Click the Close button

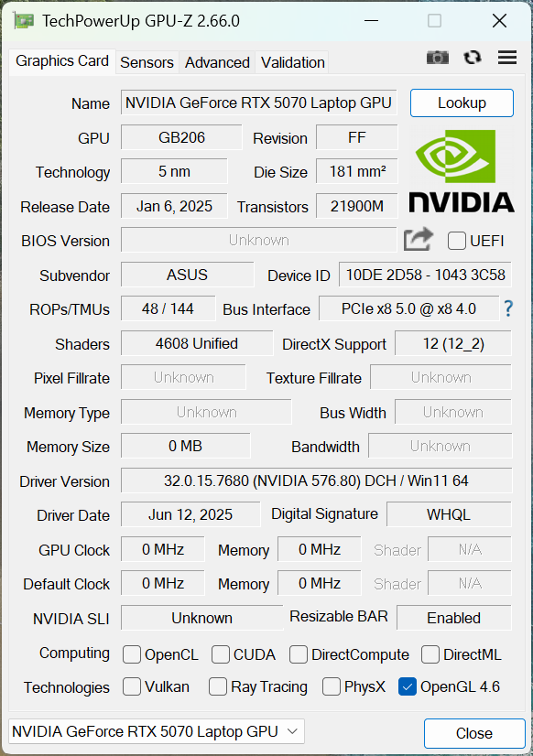coord(474,733)
